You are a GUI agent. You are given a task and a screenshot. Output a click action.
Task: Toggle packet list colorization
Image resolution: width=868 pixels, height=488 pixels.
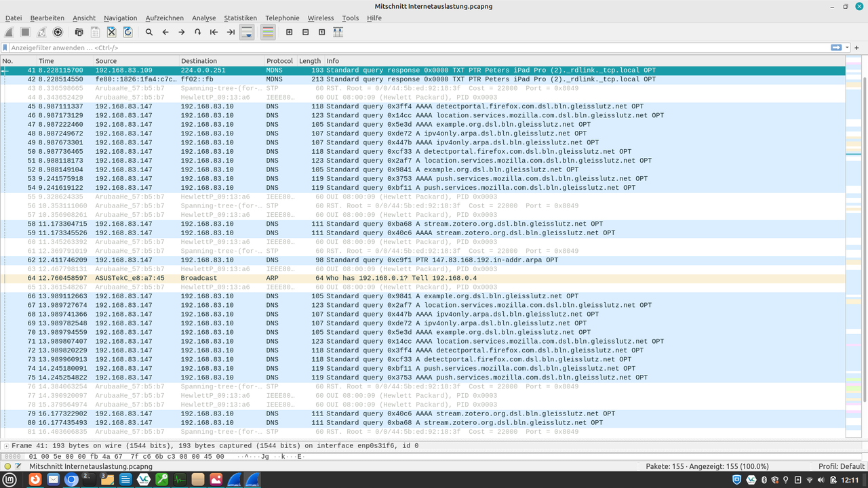point(268,32)
